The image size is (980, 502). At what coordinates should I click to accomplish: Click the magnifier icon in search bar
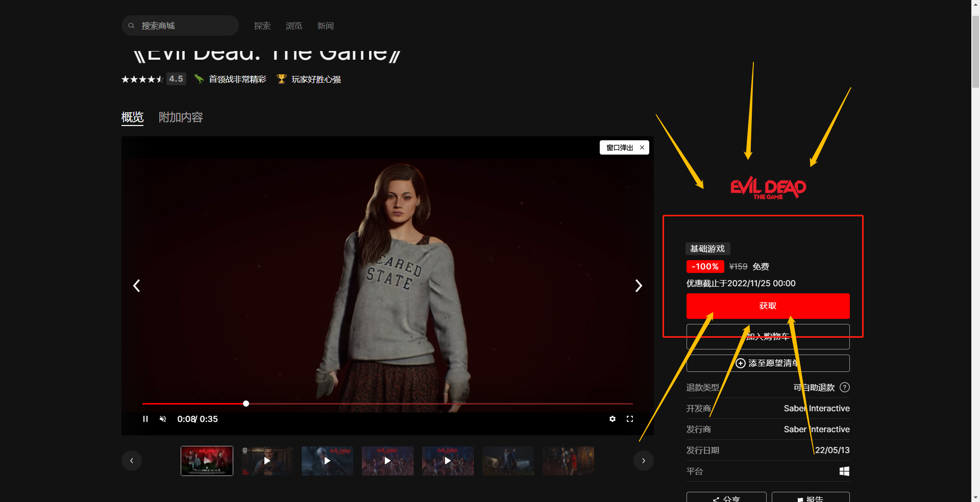point(131,26)
